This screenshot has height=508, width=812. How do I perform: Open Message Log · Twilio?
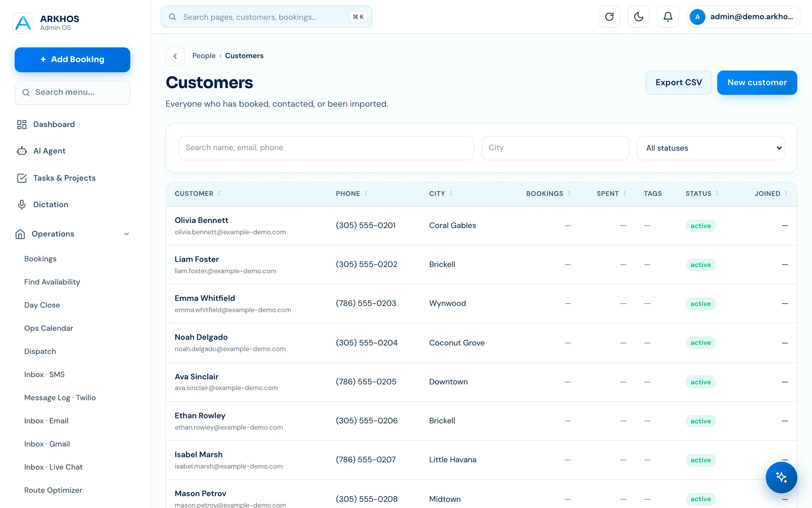pos(60,398)
